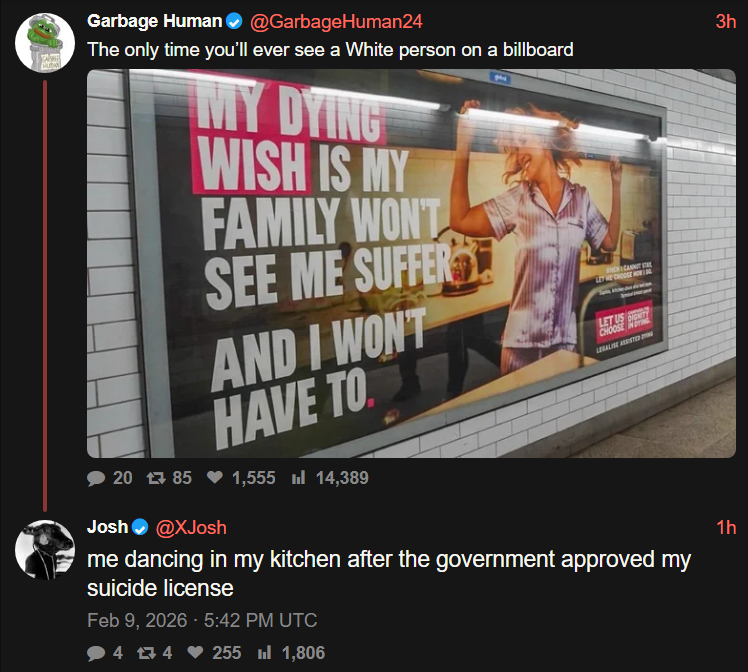The height and width of the screenshot is (672, 748).
Task: Click the Feb 9, 2026 date line
Action: [202, 620]
